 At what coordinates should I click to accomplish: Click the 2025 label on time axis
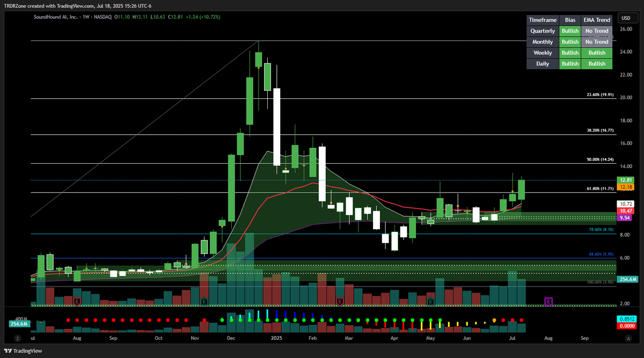pyautogui.click(x=276, y=339)
